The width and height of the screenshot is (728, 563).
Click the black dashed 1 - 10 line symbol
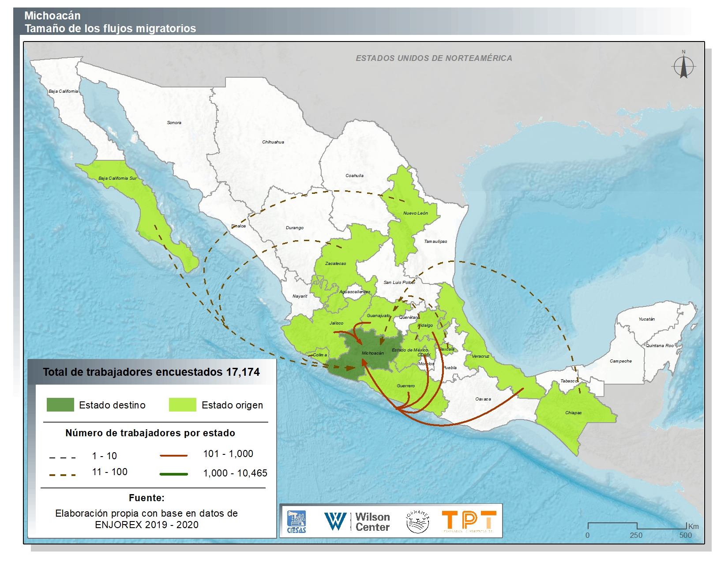click(x=62, y=457)
